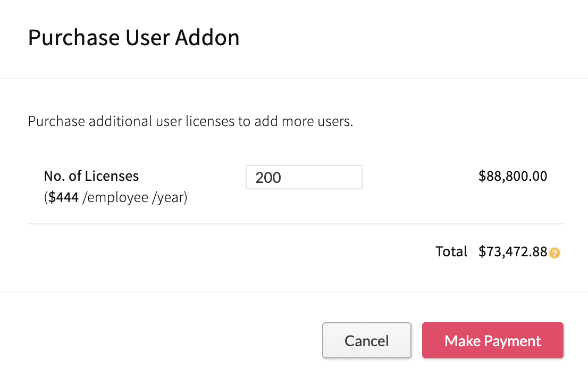Click the $73,472.88 total amount
This screenshot has width=588, height=385.
point(513,252)
